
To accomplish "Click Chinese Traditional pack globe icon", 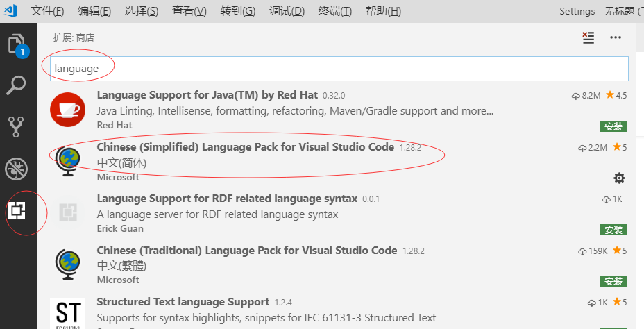I will 68,264.
